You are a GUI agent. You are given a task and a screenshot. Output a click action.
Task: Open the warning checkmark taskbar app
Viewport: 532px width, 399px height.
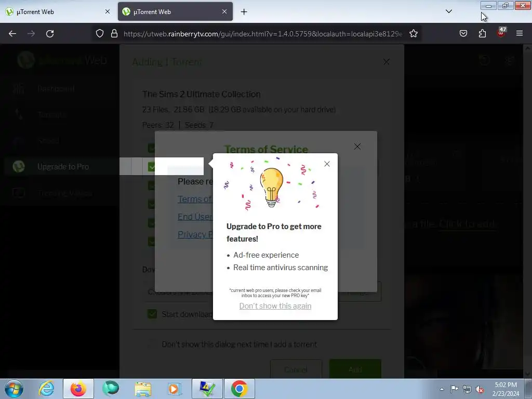click(x=207, y=389)
